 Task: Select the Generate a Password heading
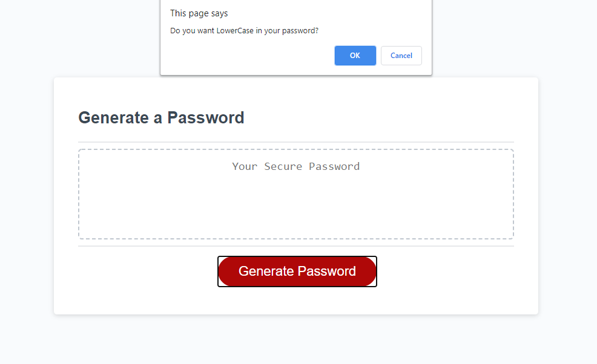[161, 117]
